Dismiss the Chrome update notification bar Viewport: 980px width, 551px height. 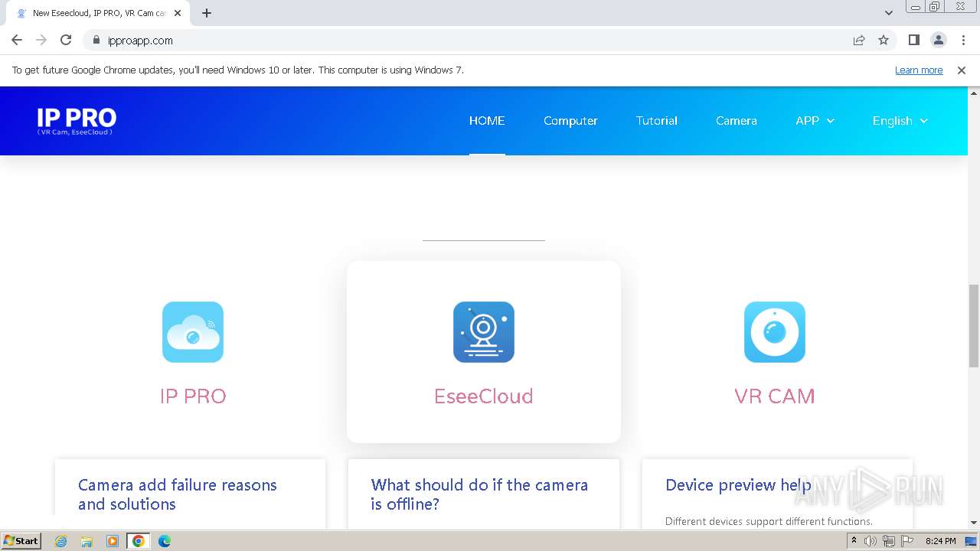pyautogui.click(x=962, y=70)
